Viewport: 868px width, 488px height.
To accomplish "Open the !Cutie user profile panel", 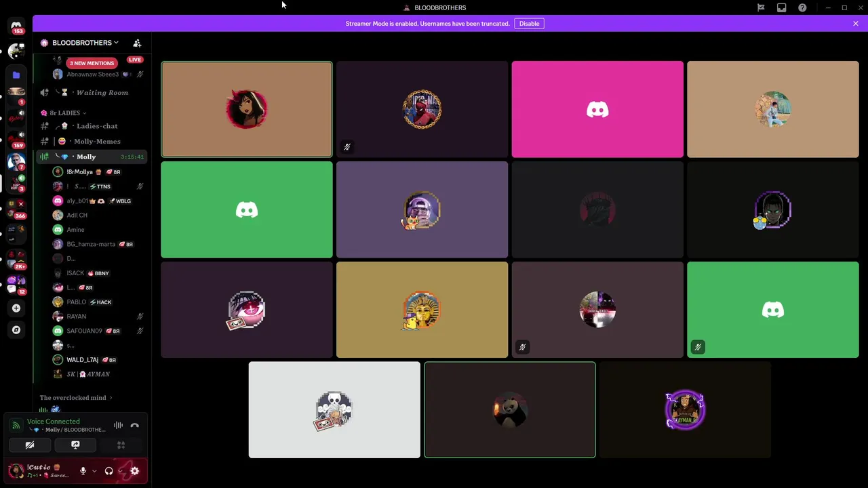I will (x=41, y=471).
